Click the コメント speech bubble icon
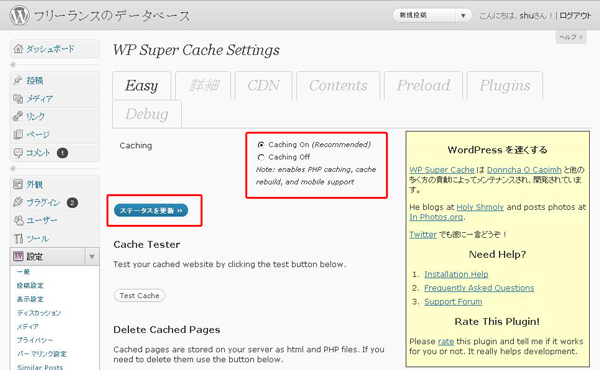This screenshot has width=600, height=370. [x=18, y=153]
